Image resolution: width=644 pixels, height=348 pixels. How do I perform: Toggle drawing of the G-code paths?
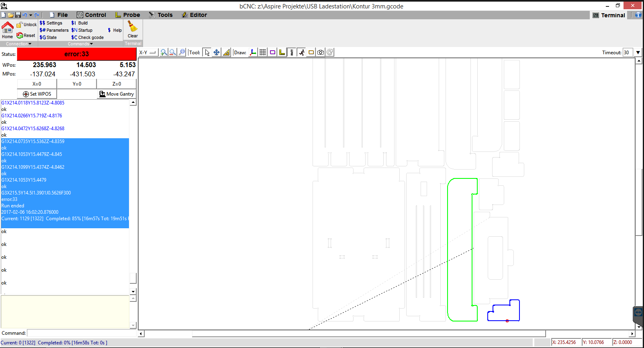292,52
